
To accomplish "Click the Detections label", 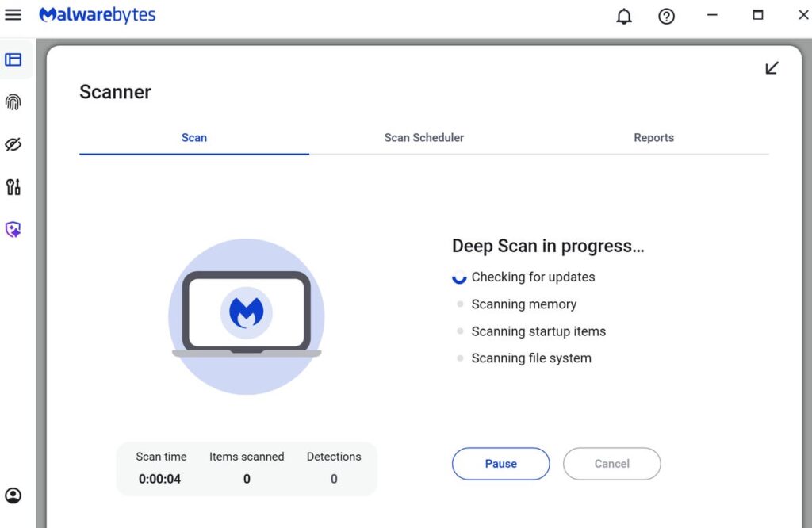I will (x=334, y=457).
